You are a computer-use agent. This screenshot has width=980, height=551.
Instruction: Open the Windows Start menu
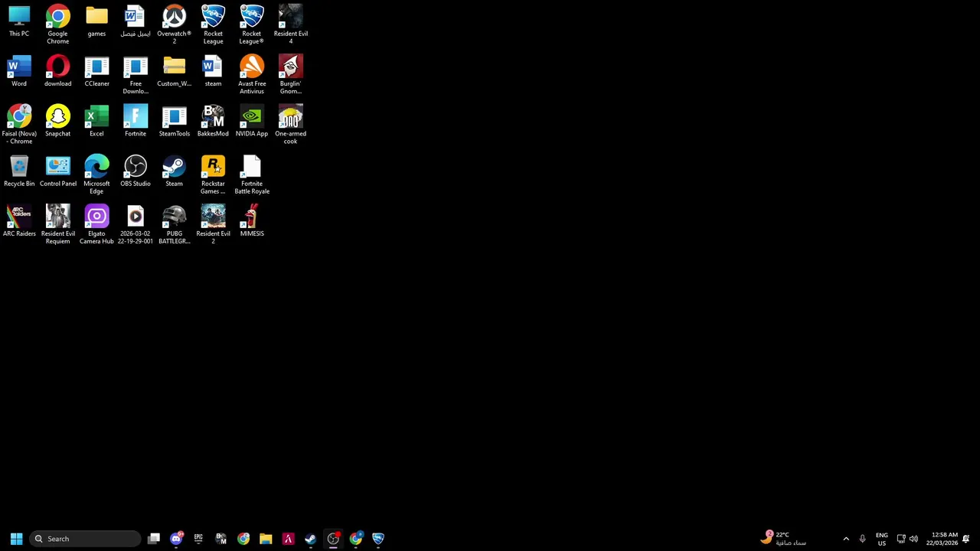pyautogui.click(x=16, y=539)
